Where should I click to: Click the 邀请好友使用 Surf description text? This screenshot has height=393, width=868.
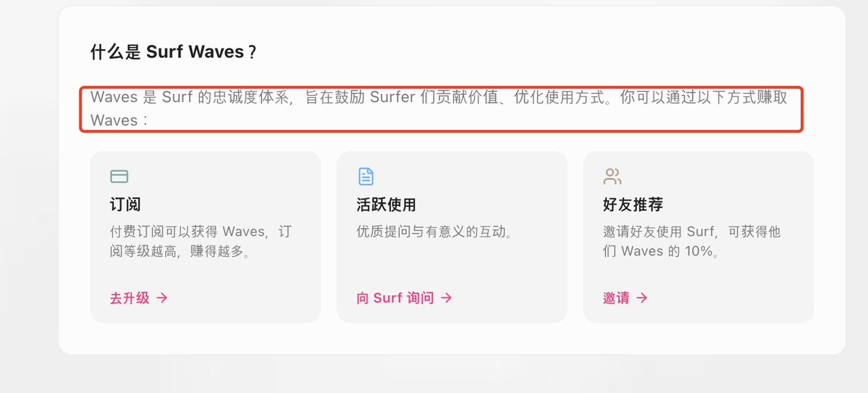coord(691,242)
